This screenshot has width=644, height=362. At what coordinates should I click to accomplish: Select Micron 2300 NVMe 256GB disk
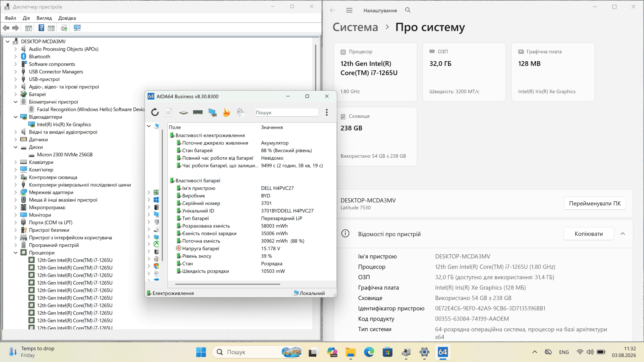65,155
